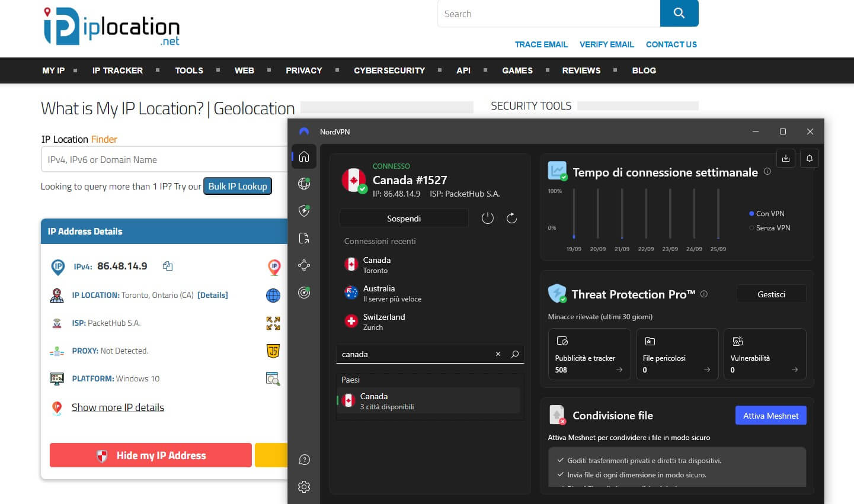
Task: Click the reconnect refresh icon
Action: click(x=511, y=219)
